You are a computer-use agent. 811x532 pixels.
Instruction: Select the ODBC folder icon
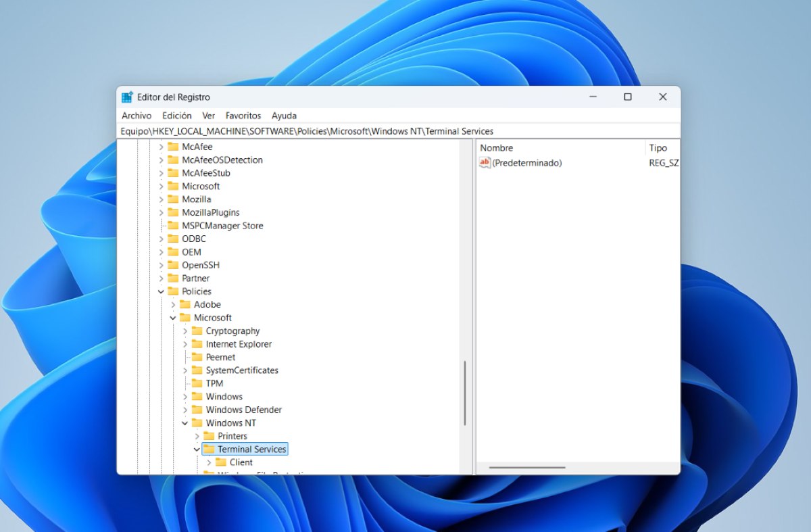[x=173, y=239]
